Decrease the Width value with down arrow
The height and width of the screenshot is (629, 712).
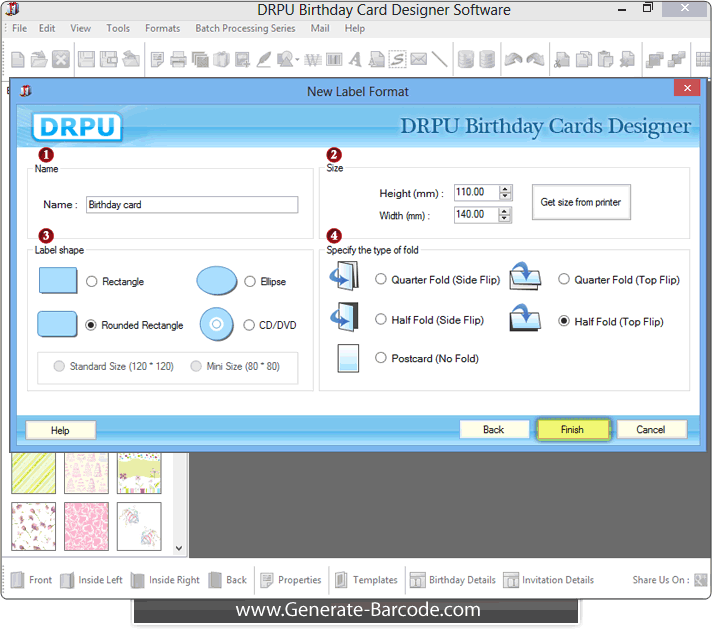505,219
